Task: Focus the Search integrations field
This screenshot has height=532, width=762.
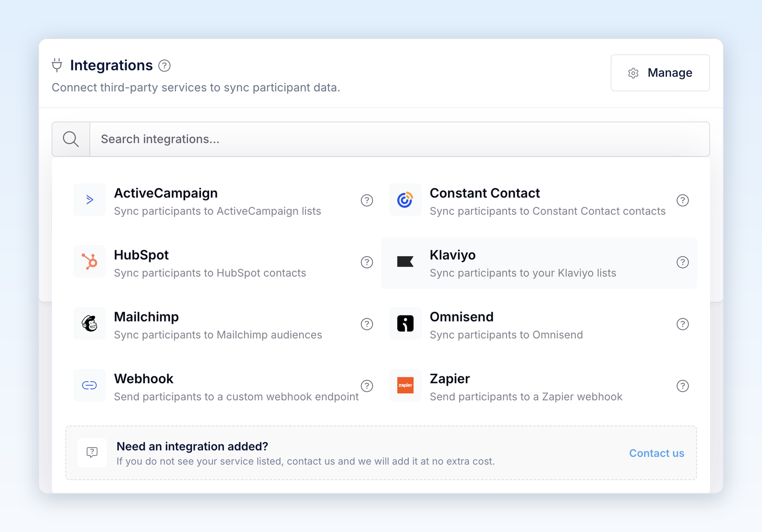Action: point(400,139)
